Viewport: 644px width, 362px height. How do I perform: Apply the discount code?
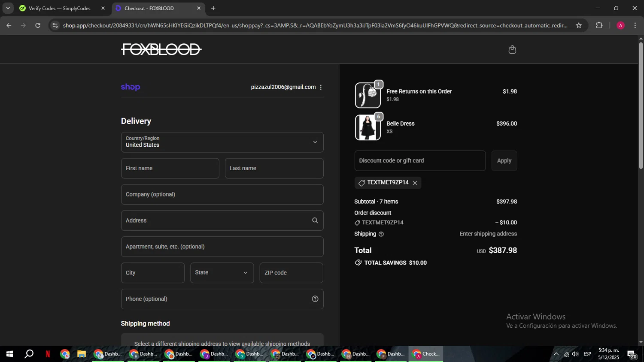(504, 161)
